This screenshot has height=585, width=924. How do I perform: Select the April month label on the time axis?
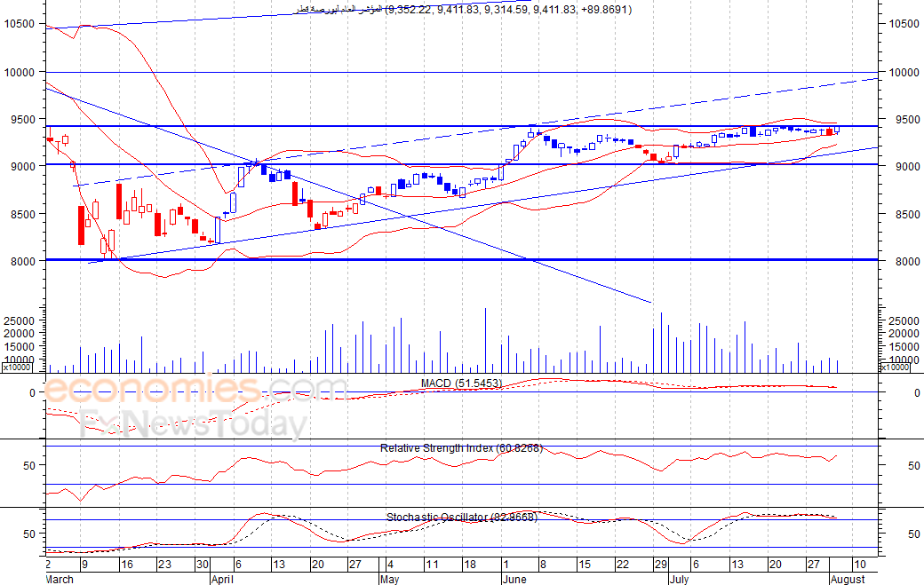[222, 579]
